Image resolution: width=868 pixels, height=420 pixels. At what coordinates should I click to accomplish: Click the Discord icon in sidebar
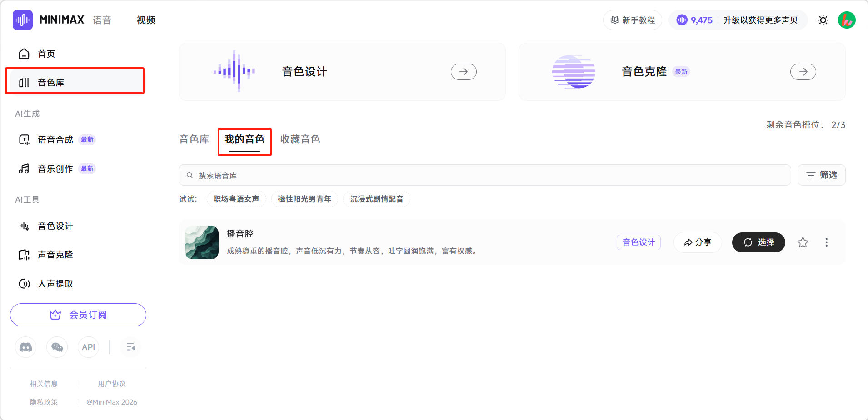[25, 347]
